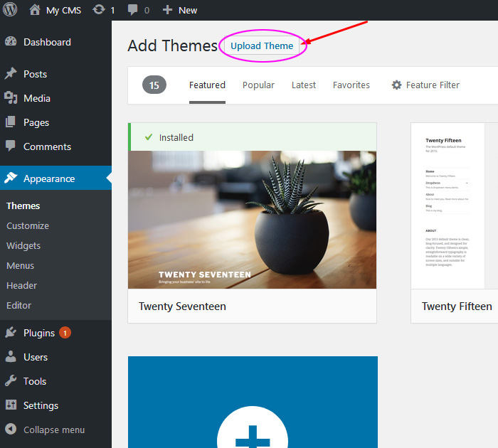Click the Plugins update badge showing 1
Screen dimensions: 498x448
point(65,333)
